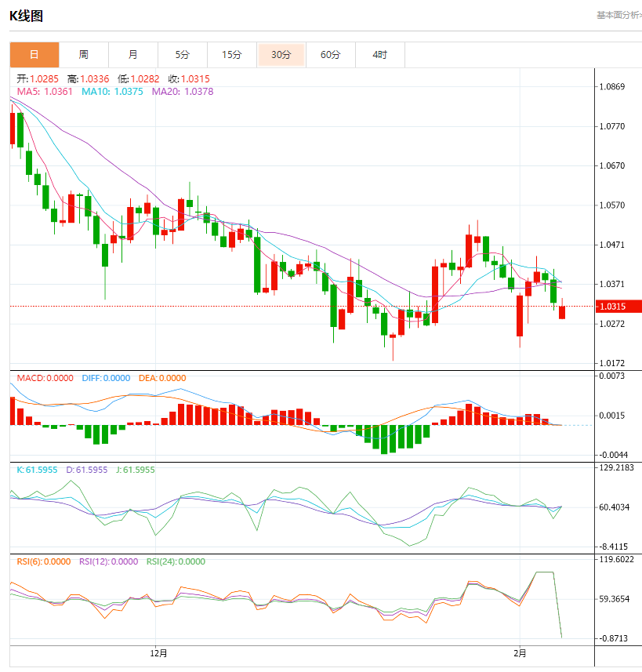
Task: Switch to the 4时 chart tab
Action: (x=379, y=54)
